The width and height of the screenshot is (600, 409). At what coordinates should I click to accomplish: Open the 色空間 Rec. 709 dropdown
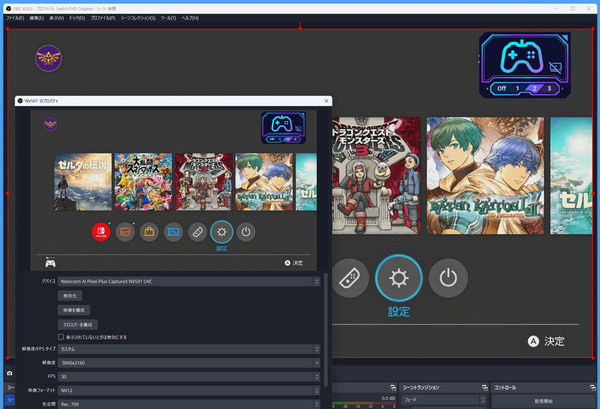(189, 404)
